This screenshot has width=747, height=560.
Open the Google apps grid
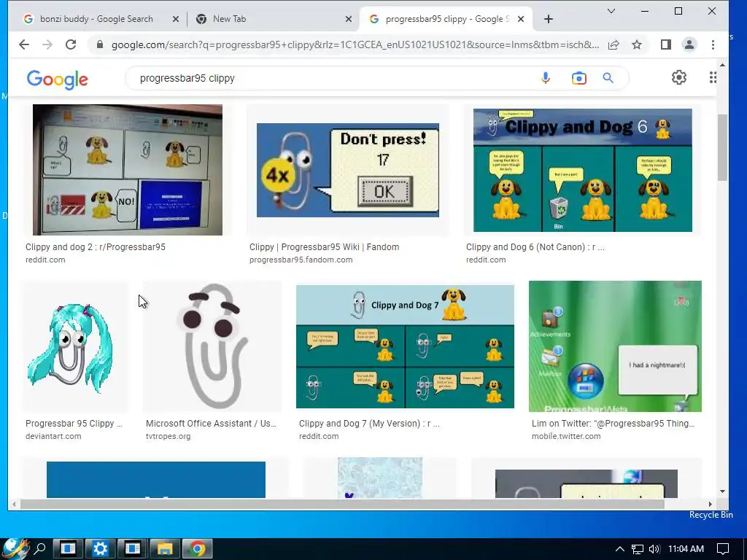coord(713,77)
